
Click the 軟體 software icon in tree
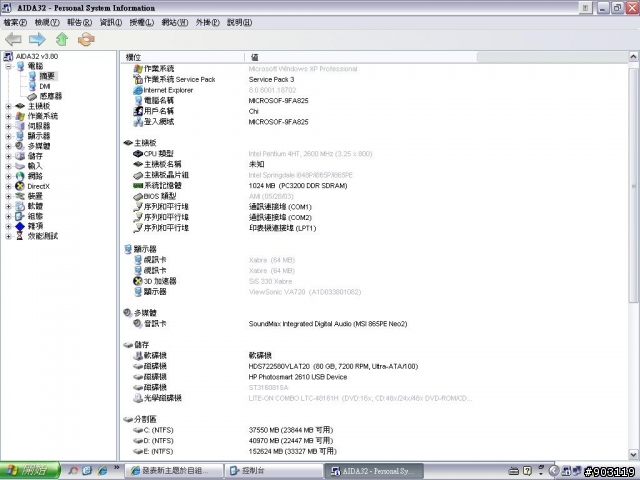pos(20,206)
